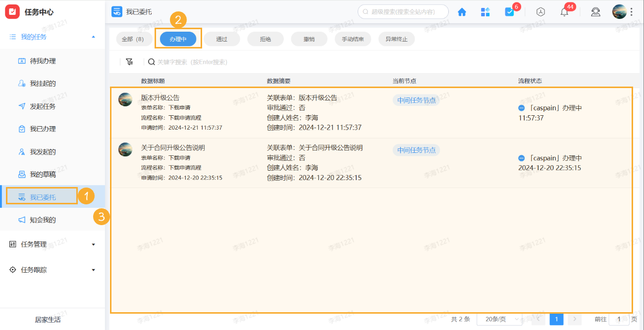Click the home icon in the top bar

pyautogui.click(x=461, y=11)
